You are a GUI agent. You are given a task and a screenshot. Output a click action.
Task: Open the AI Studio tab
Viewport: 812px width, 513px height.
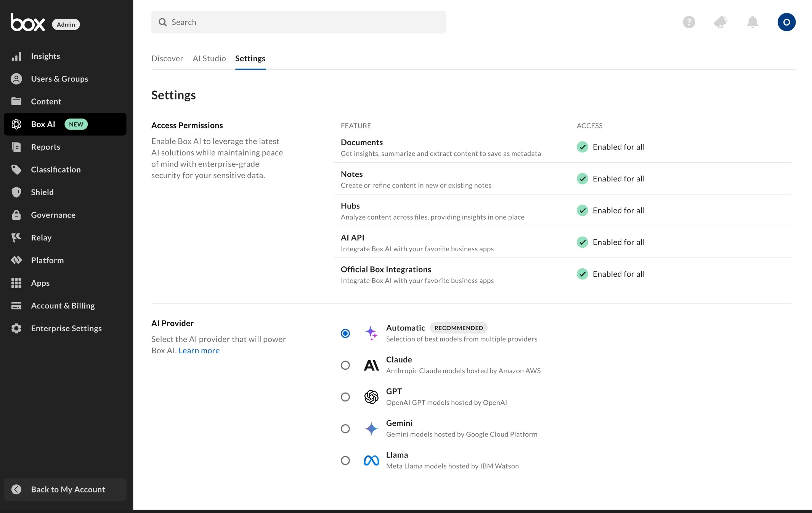tap(209, 59)
